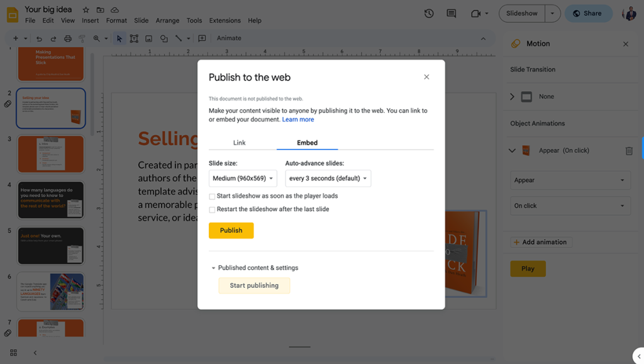Screen dimensions: 644x364
Task: Click the video call camera icon
Action: (x=475, y=14)
